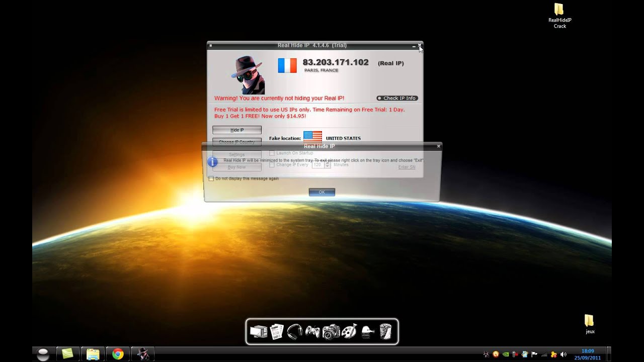Click the Real Hide IP taskbar button
Viewport: 644px width, 362px height.
coord(143,354)
